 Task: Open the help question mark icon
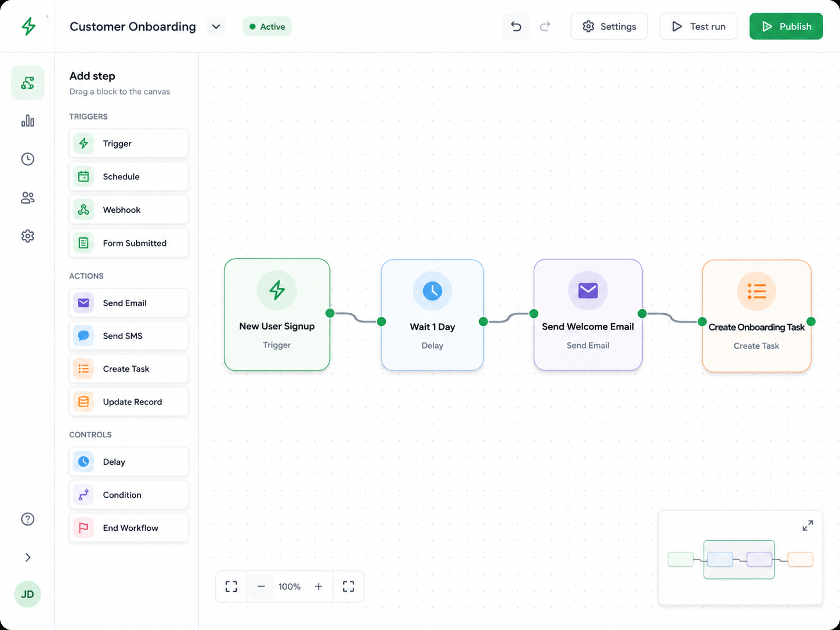coord(28,519)
